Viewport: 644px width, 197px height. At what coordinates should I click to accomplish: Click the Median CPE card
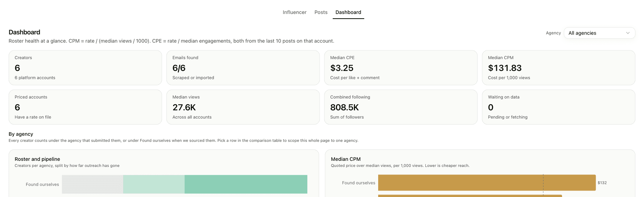click(x=401, y=68)
